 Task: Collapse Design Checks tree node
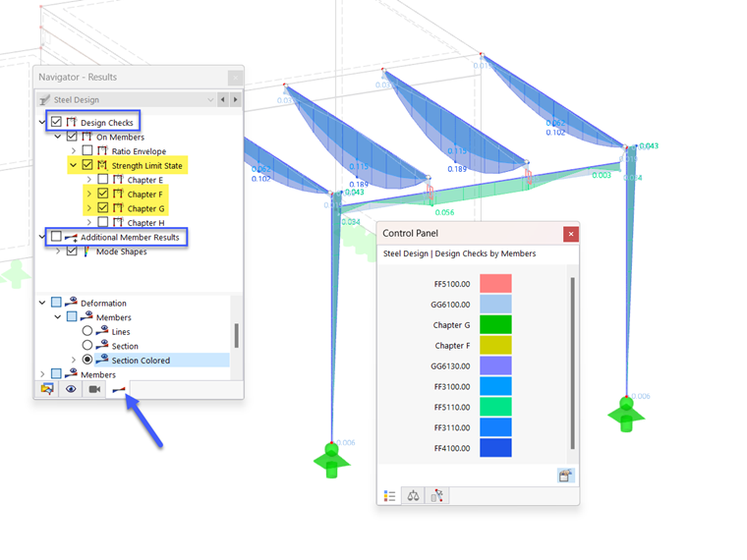[42, 123]
